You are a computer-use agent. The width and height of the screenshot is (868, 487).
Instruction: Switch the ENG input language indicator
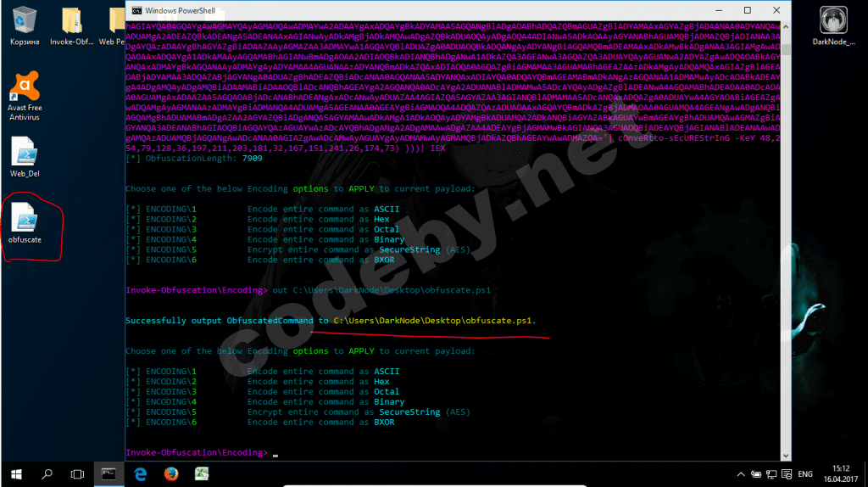tap(805, 474)
